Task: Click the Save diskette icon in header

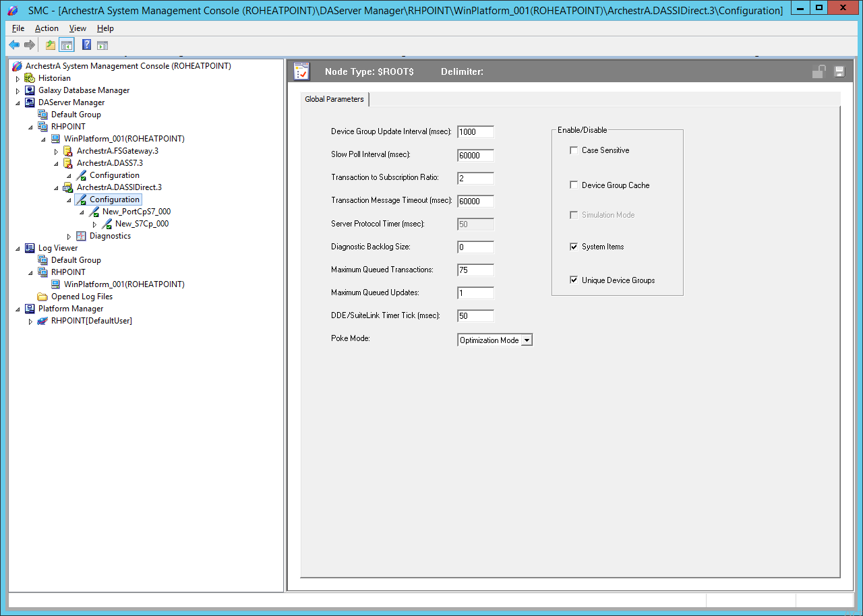Action: pyautogui.click(x=839, y=72)
